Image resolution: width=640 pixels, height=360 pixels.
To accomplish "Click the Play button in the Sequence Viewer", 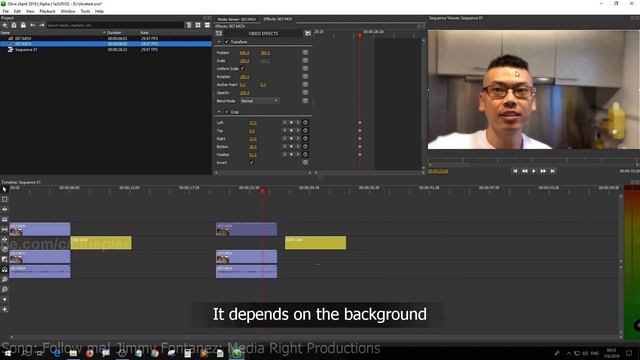I will [533, 171].
